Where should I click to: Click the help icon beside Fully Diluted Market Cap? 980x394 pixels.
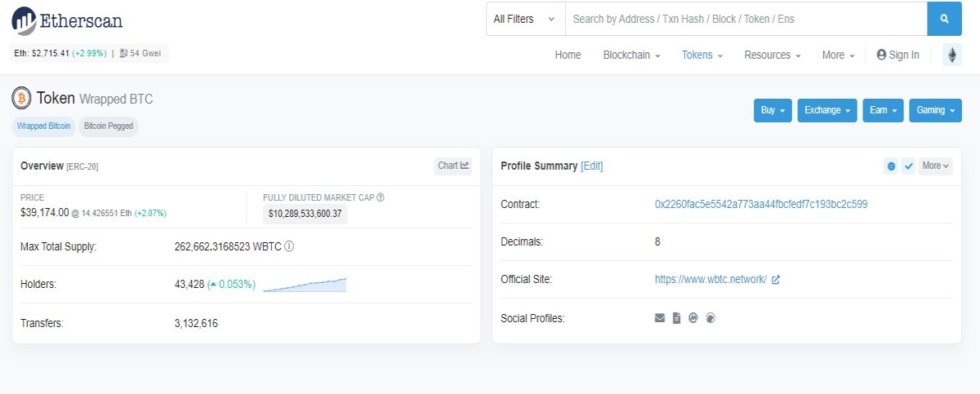click(381, 197)
